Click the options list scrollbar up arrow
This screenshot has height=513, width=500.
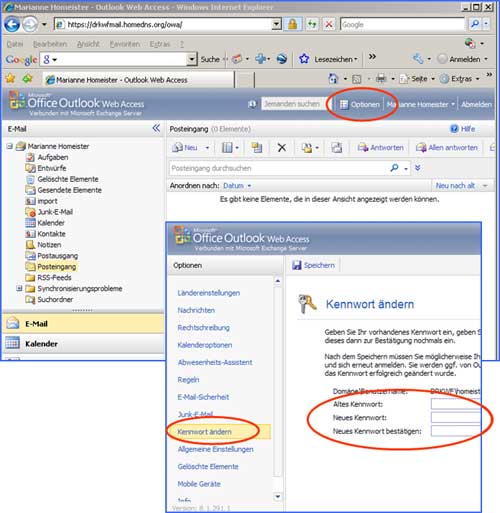tap(277, 281)
